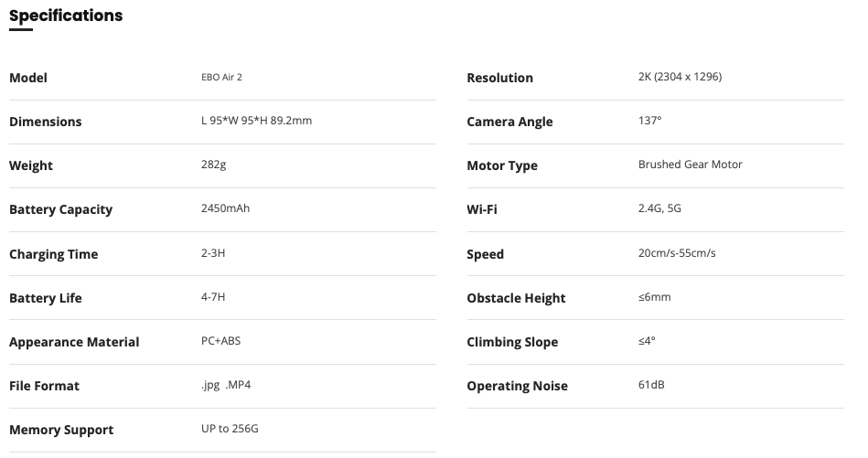Click the 2450mAh battery capacity value
The height and width of the screenshot is (458, 868).
[x=225, y=208]
